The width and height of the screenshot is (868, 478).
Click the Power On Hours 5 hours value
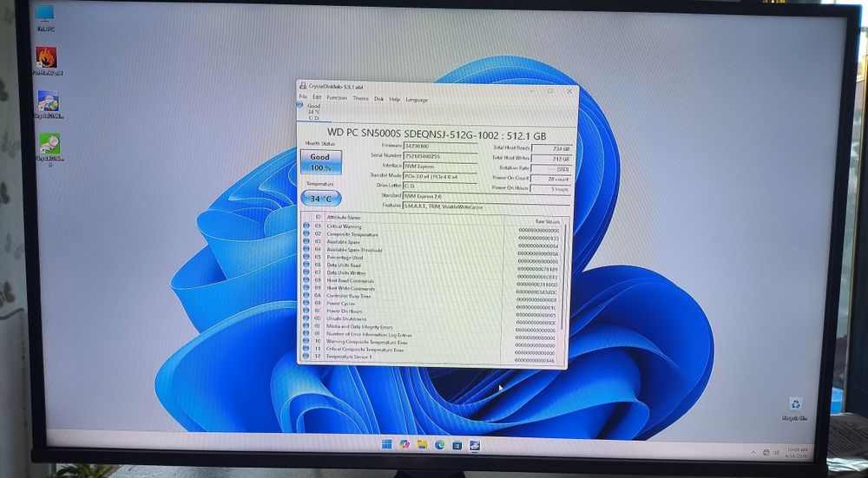point(551,189)
